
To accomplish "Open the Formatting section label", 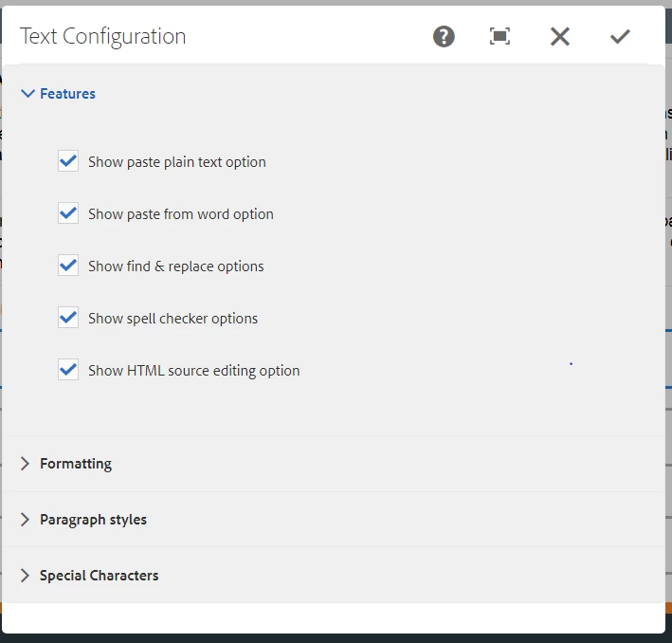I will click(76, 464).
